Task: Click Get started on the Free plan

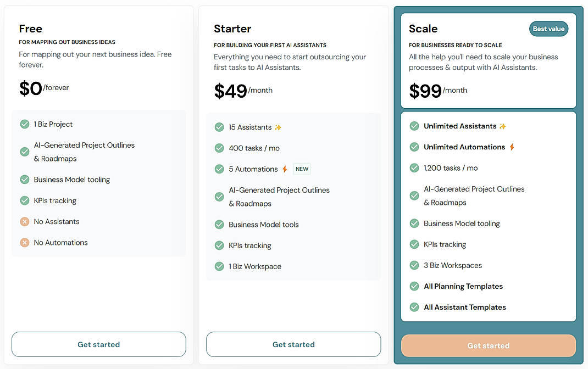Action: [x=98, y=344]
